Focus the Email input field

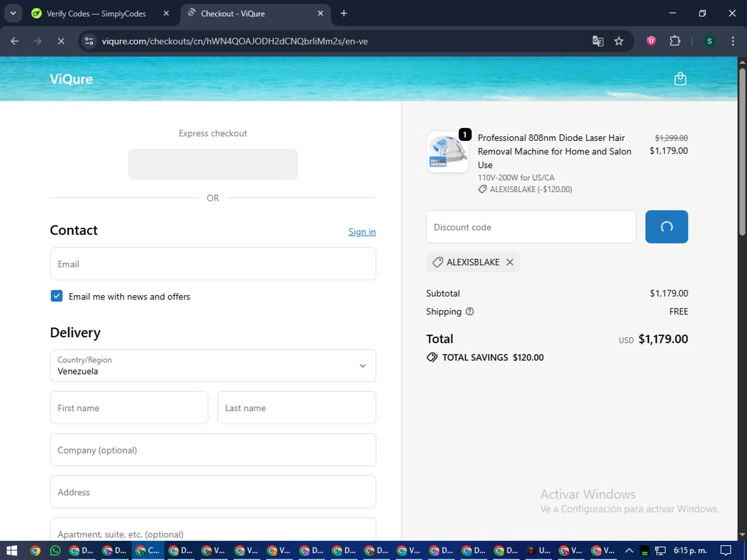[213, 264]
